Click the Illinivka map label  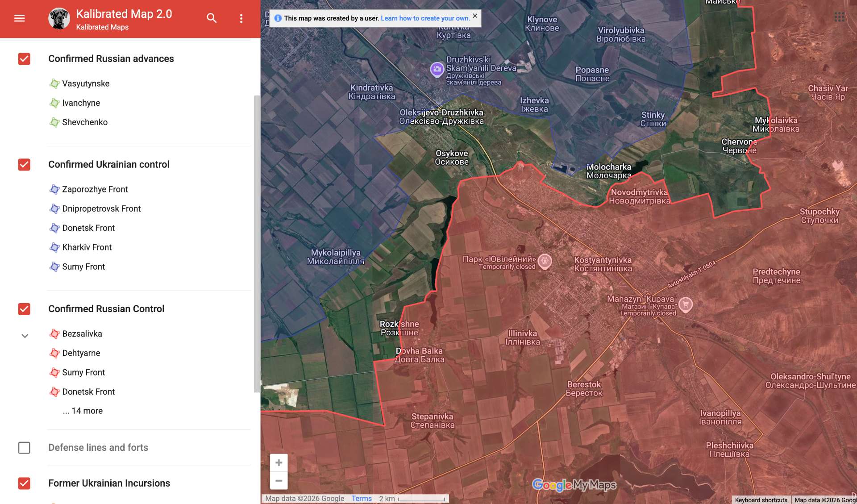click(x=522, y=337)
